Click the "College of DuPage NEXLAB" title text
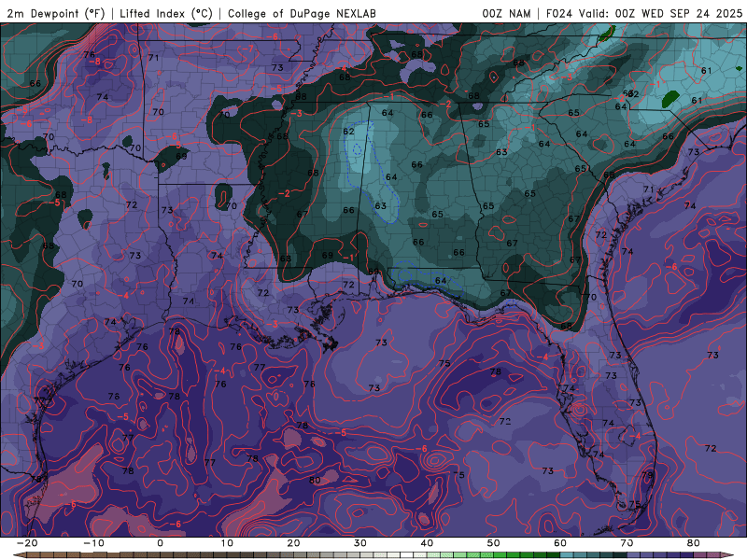The image size is (747, 560). pyautogui.click(x=302, y=13)
